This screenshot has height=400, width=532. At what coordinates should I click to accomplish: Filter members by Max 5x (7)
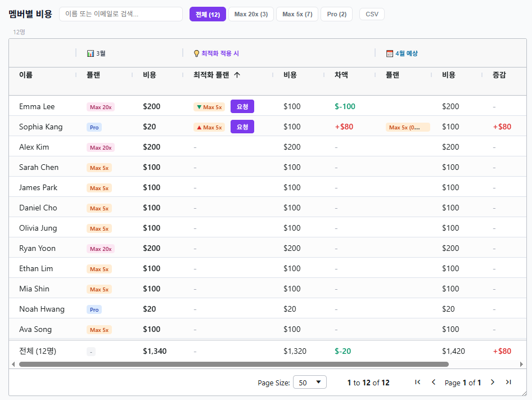pyautogui.click(x=297, y=14)
